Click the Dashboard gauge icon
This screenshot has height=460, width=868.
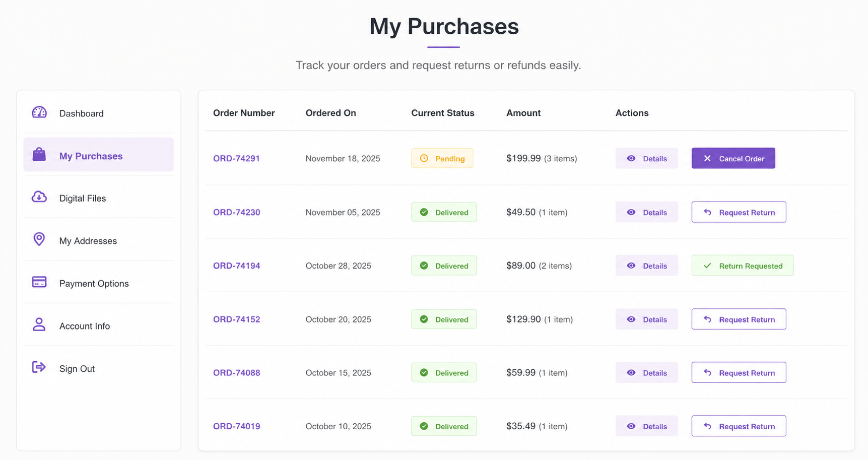point(39,112)
